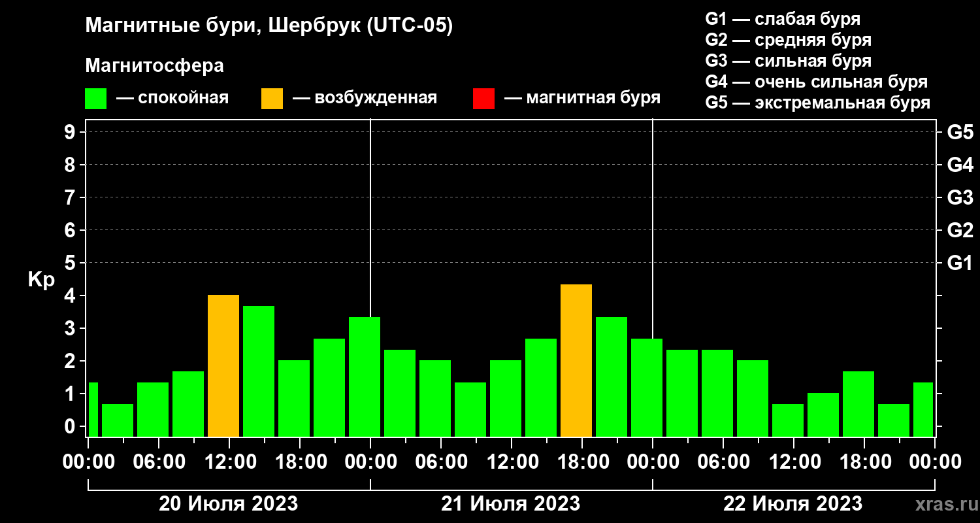Click the tallest green bar beside 20 Июля's orange bar
Viewport: 980px width, 523px height.
[259, 371]
